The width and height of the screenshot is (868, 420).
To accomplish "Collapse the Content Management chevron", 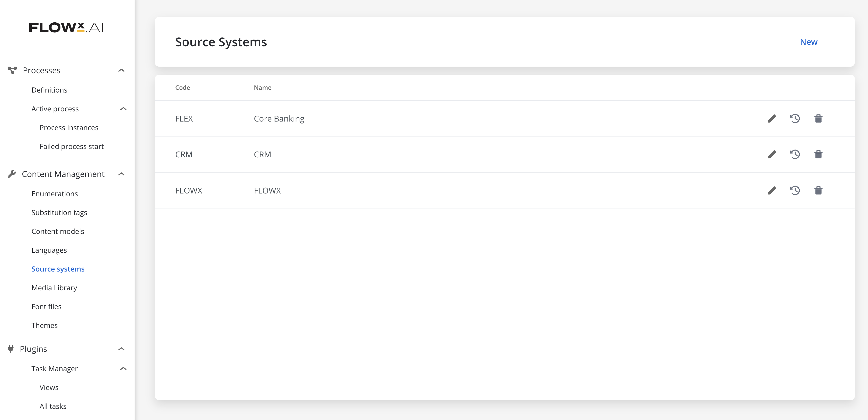I will coord(122,174).
